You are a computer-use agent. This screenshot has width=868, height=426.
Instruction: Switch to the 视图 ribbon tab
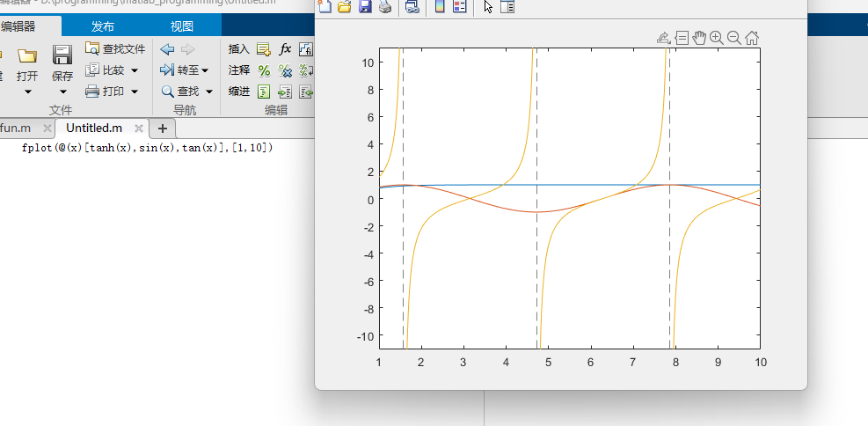click(181, 26)
